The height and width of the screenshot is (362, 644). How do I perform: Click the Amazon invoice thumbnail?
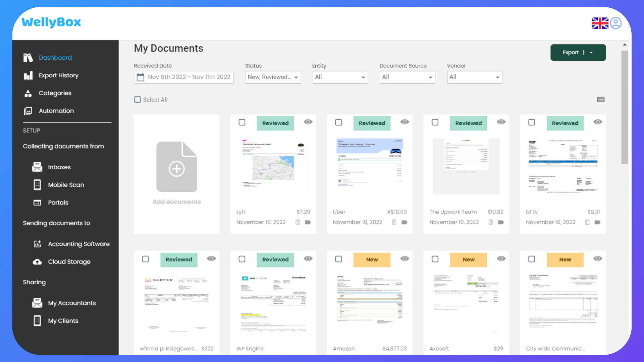pyautogui.click(x=370, y=305)
